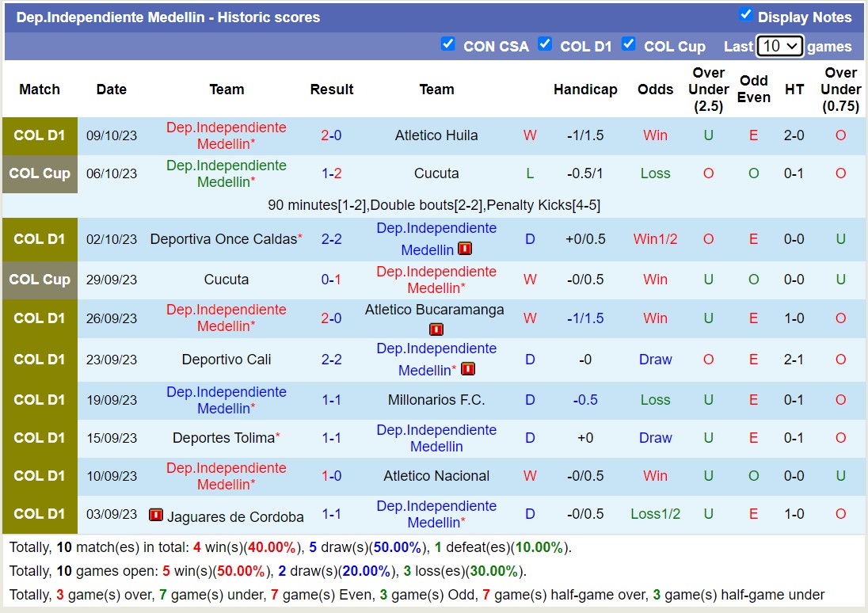Click red card icon in Once Caldas match row
This screenshot has height=613, width=868.
[465, 249]
